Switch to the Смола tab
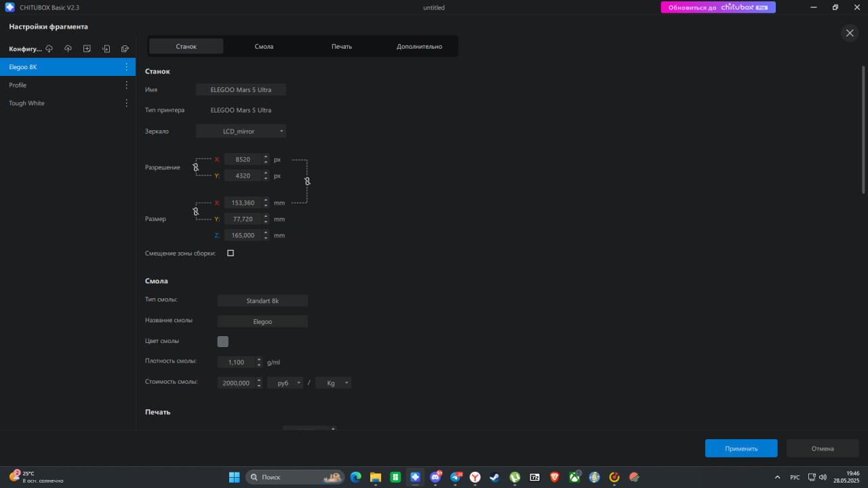868x488 pixels. pos(264,47)
